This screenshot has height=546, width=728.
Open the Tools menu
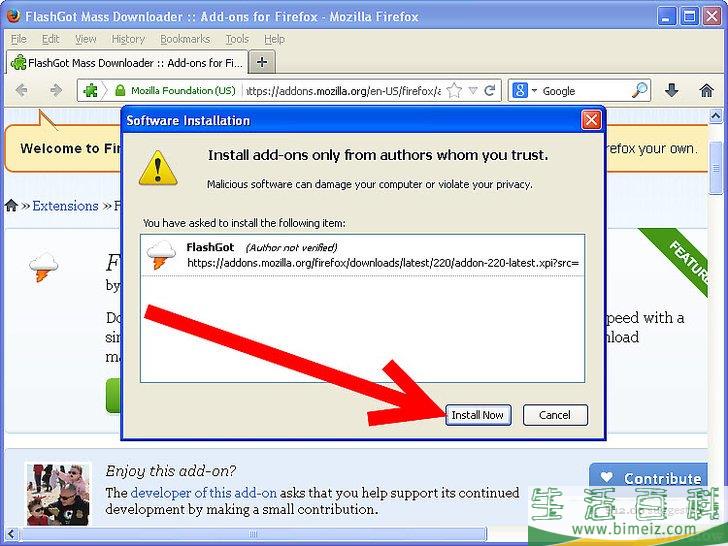coord(237,39)
